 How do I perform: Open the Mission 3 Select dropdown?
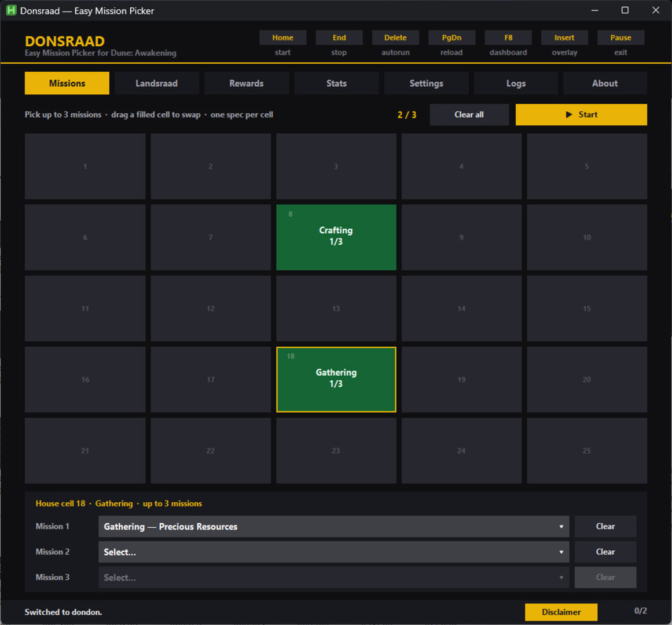[334, 578]
